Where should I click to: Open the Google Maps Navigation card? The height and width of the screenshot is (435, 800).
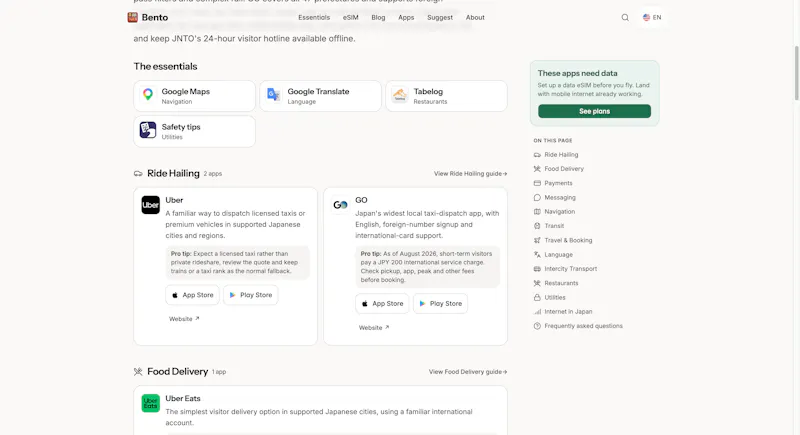(194, 96)
